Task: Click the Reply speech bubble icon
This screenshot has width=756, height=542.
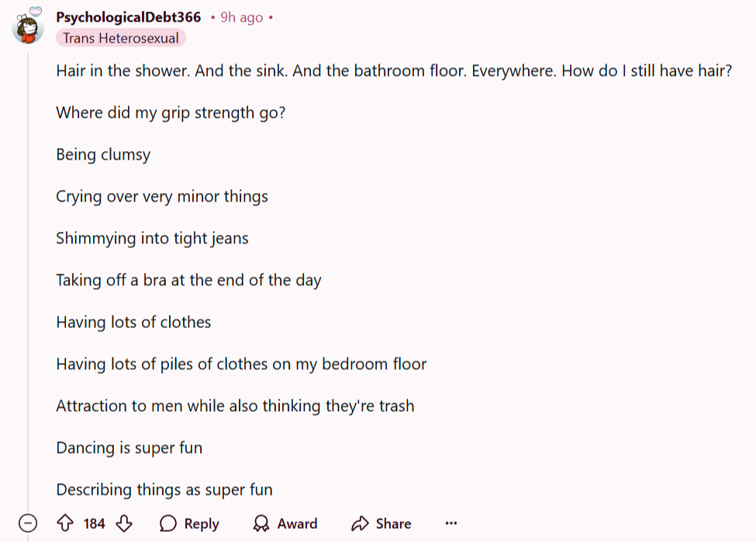Action: coord(168,523)
